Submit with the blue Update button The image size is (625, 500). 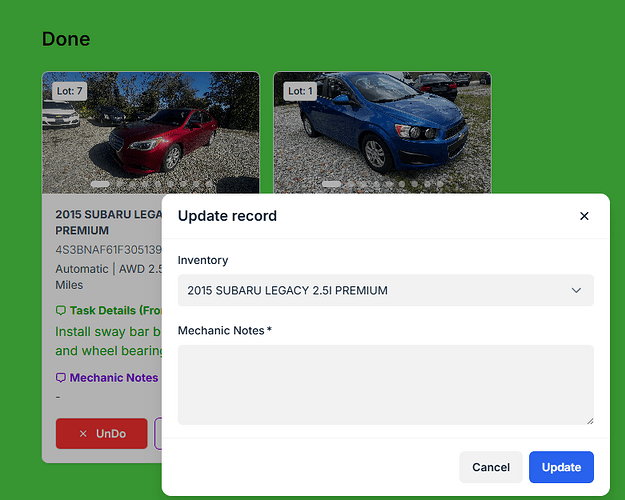[x=561, y=467]
